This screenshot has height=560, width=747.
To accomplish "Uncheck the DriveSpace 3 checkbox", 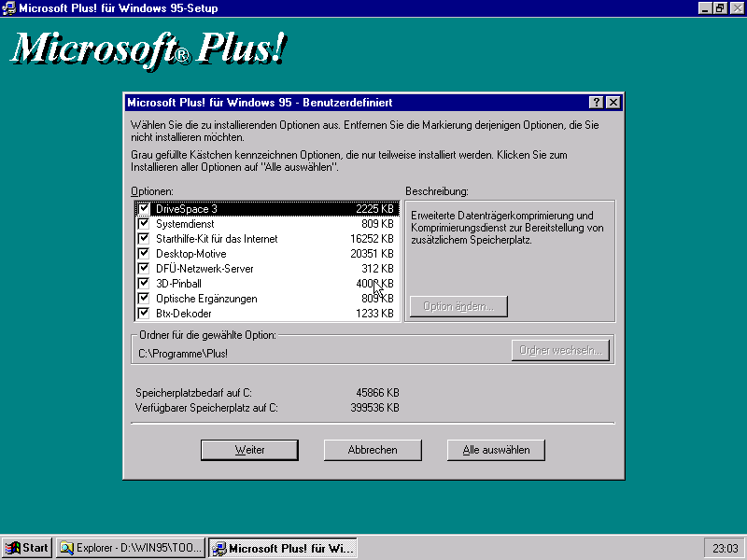I will [144, 208].
